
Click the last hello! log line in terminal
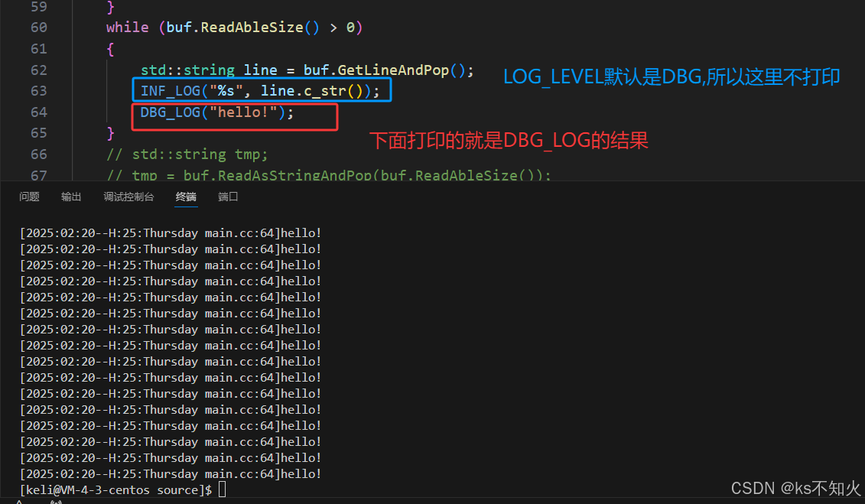click(170, 474)
